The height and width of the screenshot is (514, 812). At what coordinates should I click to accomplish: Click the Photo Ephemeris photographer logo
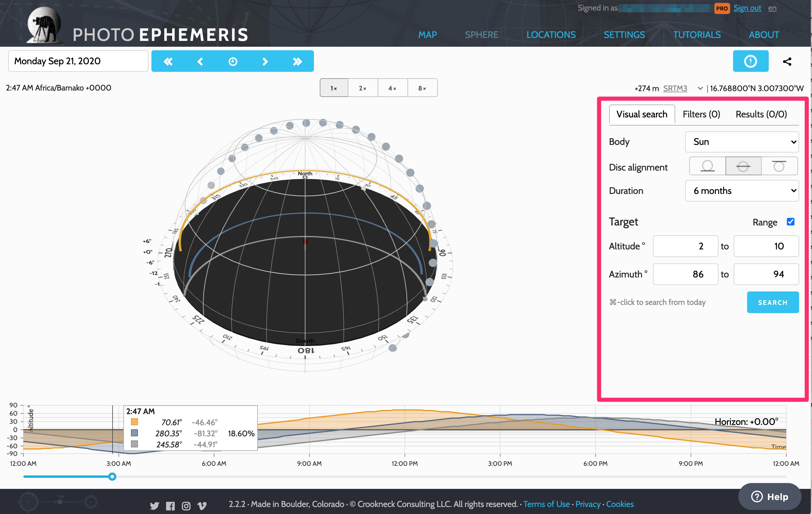point(44,25)
